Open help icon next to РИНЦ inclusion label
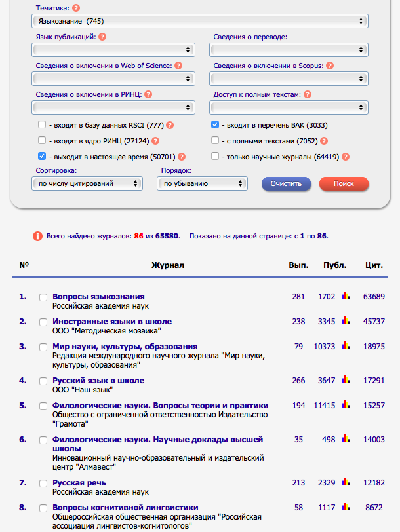This screenshot has width=400, height=532. coord(148,94)
